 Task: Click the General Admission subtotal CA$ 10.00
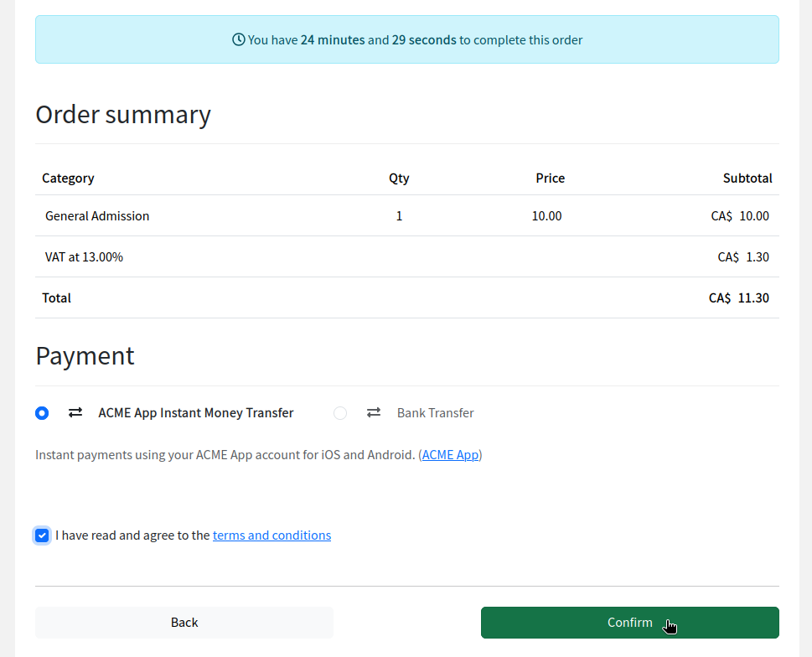pos(740,216)
